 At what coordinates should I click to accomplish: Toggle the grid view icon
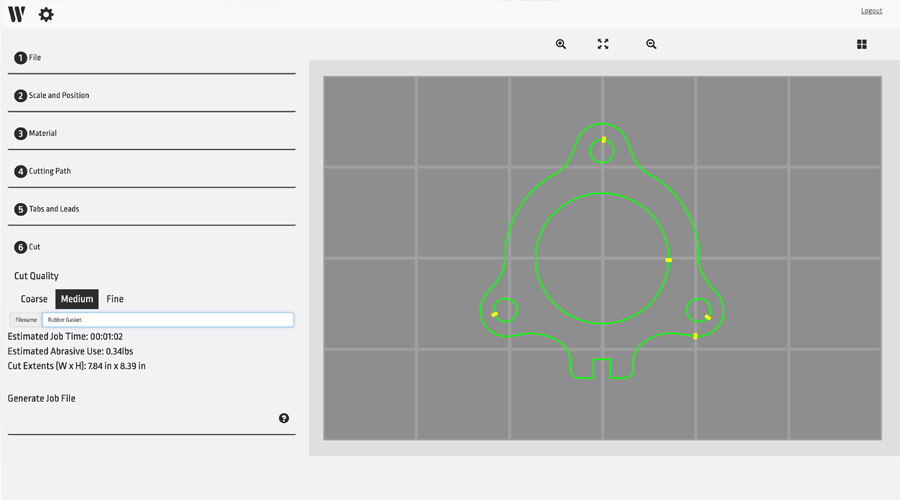point(862,44)
